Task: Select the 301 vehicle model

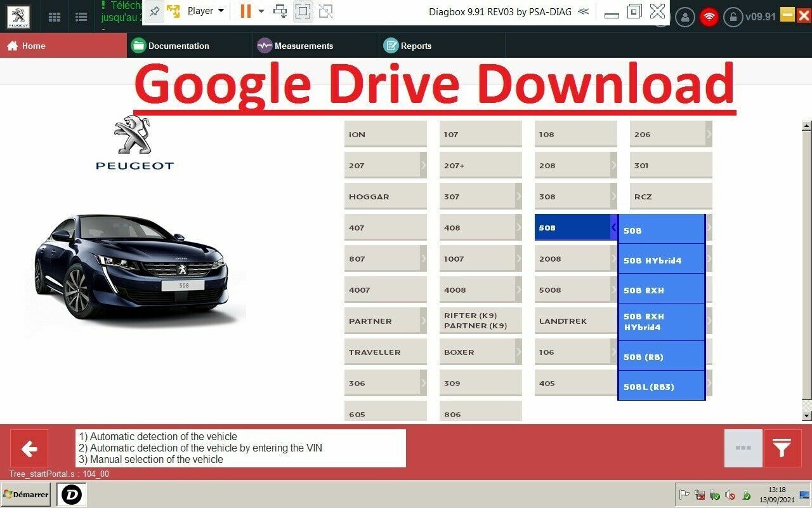Action: (671, 165)
